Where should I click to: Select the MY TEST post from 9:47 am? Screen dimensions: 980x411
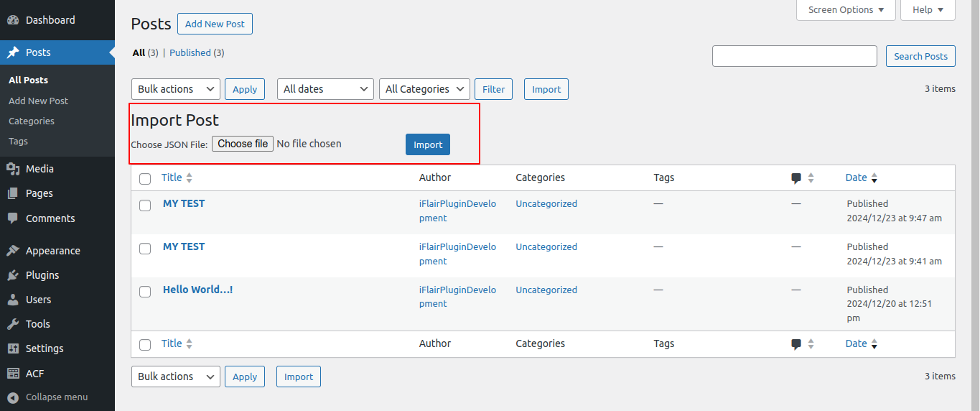pos(145,205)
